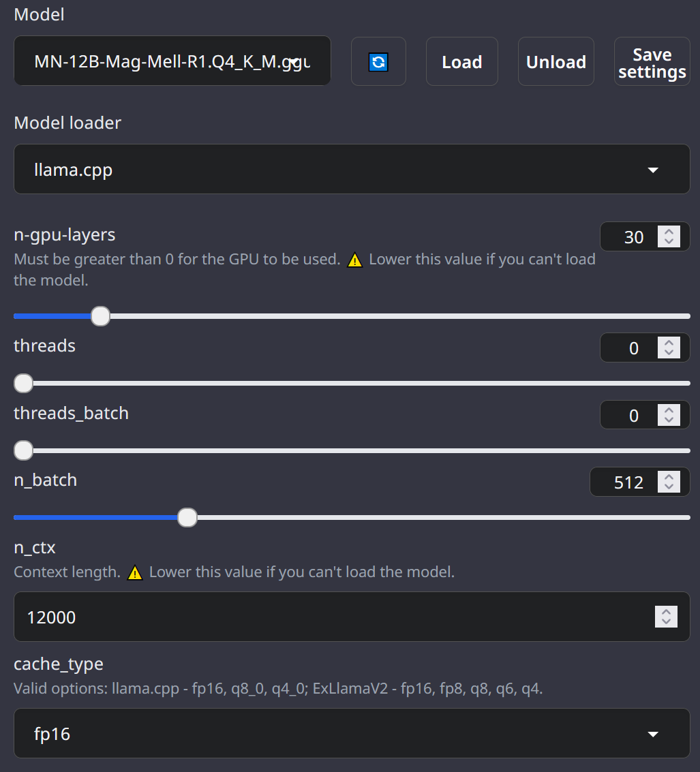Increment threads_batch using the up arrow
Screen dimensions: 700x772
[669, 410]
